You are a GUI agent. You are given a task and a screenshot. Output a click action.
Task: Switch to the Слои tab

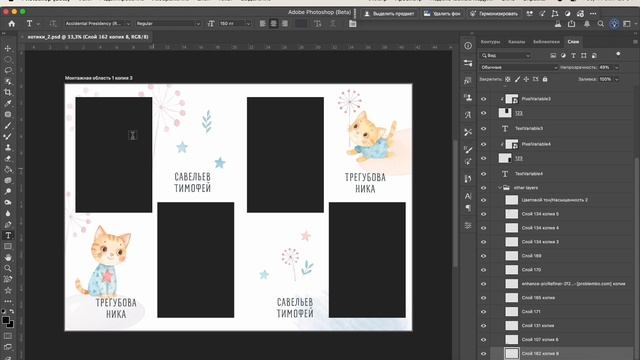click(x=573, y=42)
